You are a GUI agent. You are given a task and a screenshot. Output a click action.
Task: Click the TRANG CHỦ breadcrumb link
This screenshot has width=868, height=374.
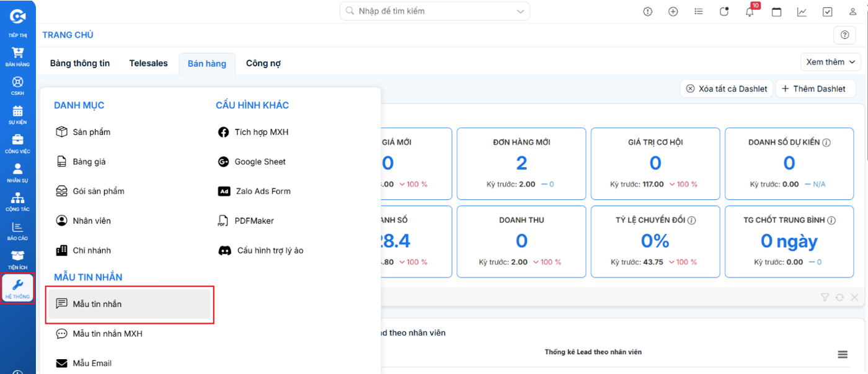coord(68,35)
